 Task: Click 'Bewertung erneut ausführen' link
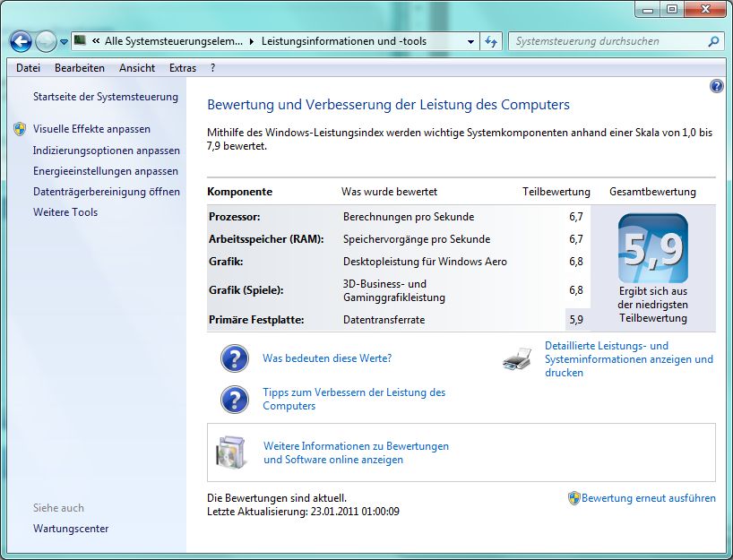coord(649,498)
